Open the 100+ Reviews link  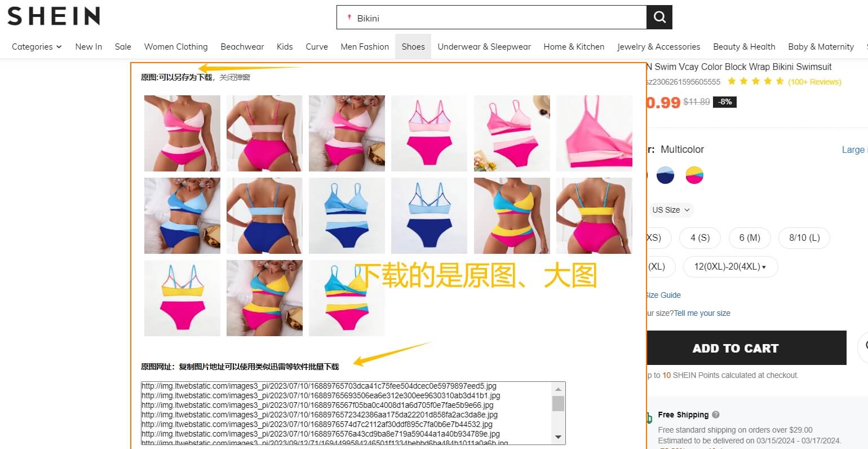[814, 81]
